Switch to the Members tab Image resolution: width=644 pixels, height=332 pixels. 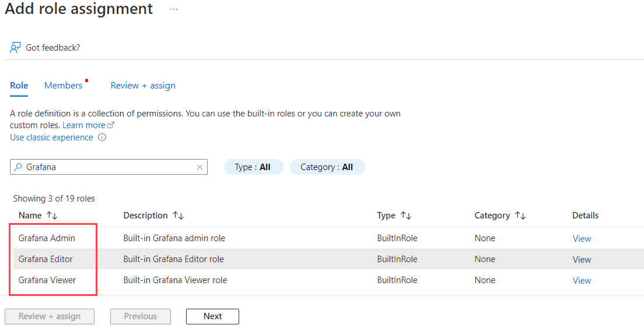point(64,86)
